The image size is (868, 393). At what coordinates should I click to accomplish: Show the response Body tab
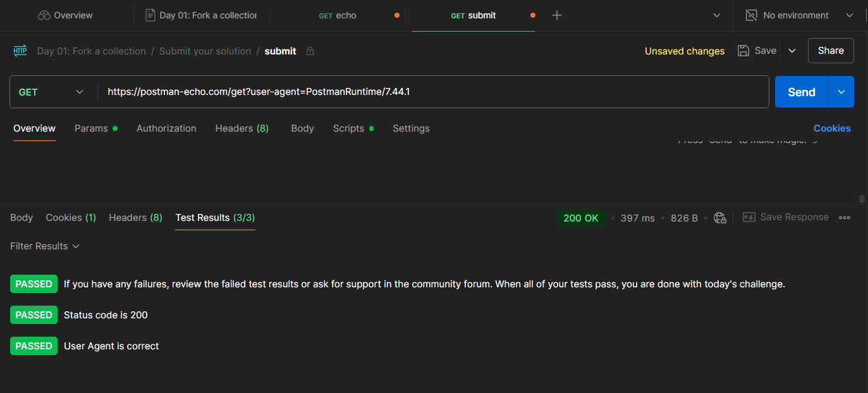[21, 218]
